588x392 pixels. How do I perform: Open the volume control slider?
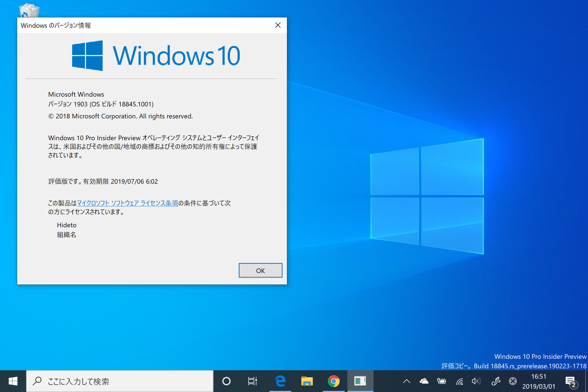pos(476,381)
